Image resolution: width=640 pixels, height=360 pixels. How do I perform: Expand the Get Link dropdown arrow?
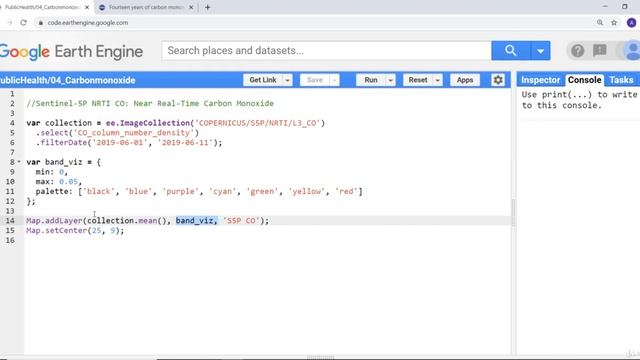287,80
